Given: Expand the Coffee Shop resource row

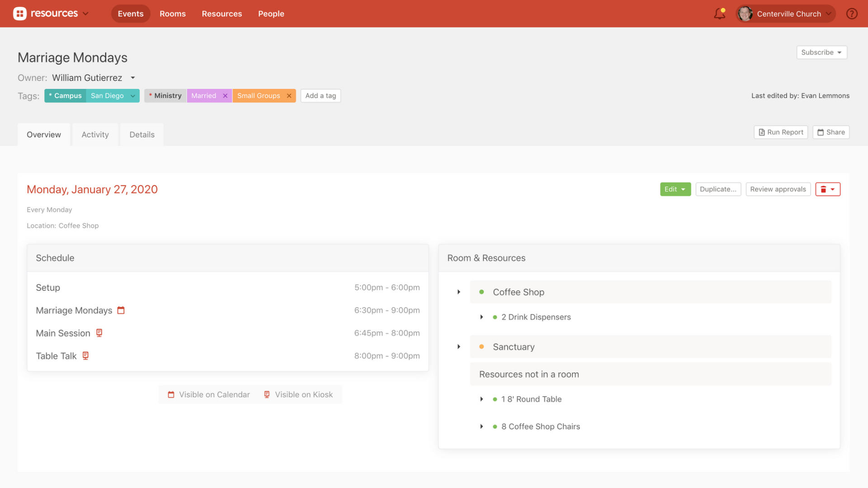Looking at the screenshot, I should [459, 292].
